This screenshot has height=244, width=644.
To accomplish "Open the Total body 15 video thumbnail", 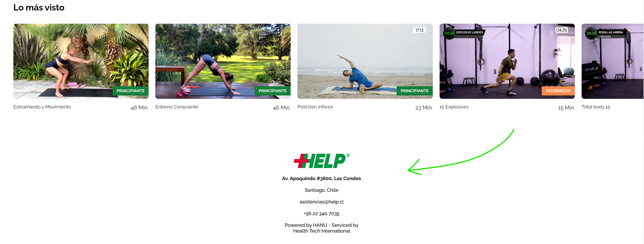I will [613, 61].
